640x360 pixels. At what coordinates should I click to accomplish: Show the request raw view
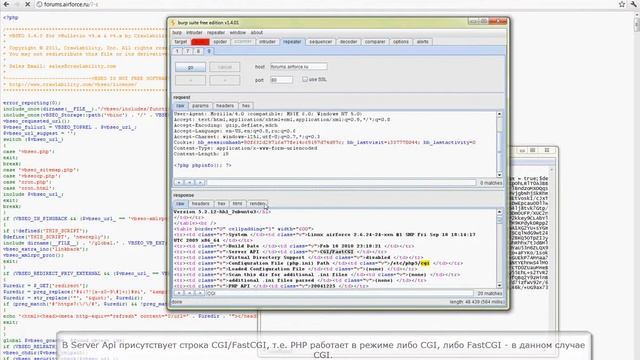[x=180, y=106]
